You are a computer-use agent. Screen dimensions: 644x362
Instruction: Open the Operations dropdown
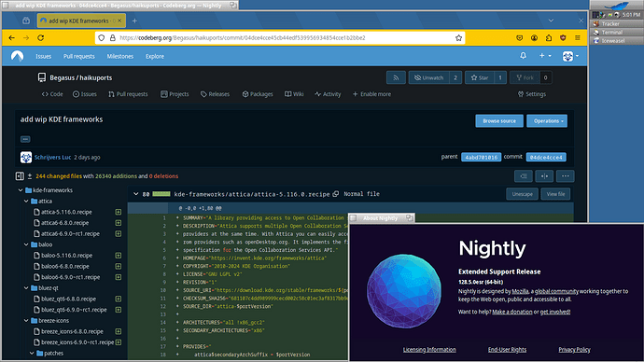point(547,121)
